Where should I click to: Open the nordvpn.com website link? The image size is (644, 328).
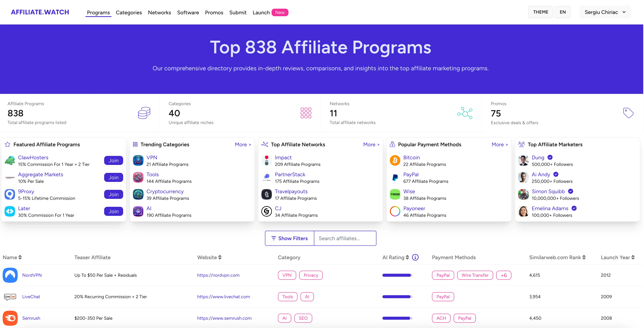coord(218,275)
